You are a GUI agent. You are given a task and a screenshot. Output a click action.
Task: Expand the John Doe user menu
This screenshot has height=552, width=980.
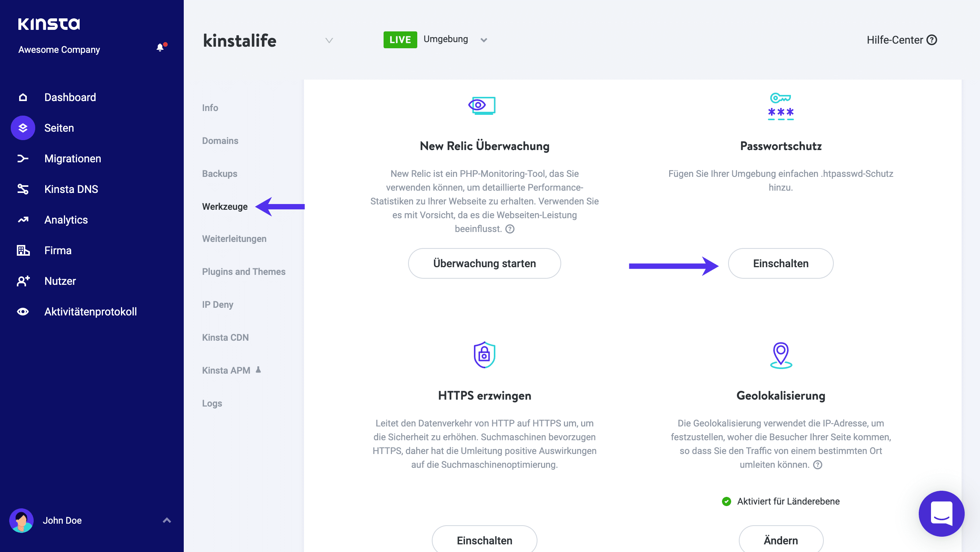[x=167, y=520]
